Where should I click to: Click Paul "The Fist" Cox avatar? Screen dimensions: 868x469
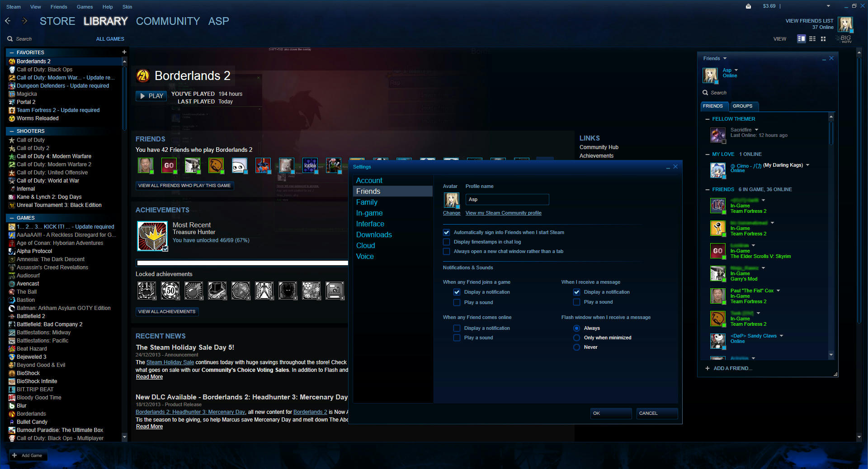click(x=717, y=296)
